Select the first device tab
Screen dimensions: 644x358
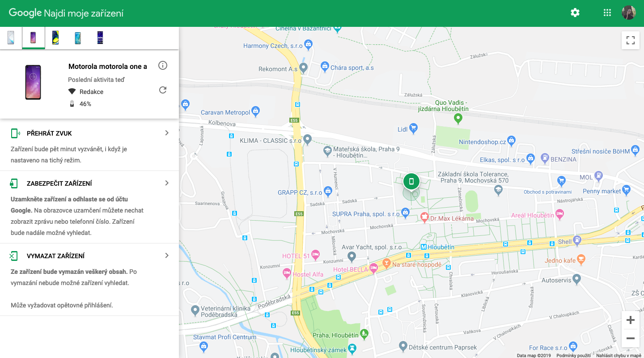(x=11, y=38)
